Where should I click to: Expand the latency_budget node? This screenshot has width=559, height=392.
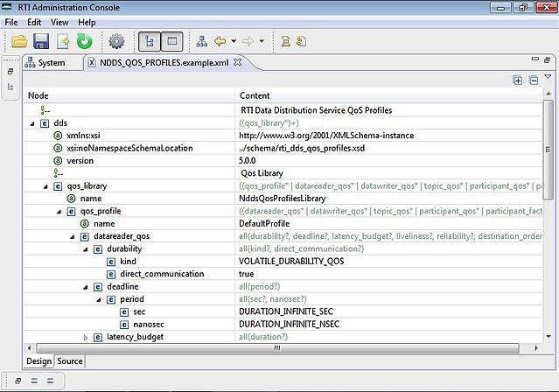(x=86, y=338)
